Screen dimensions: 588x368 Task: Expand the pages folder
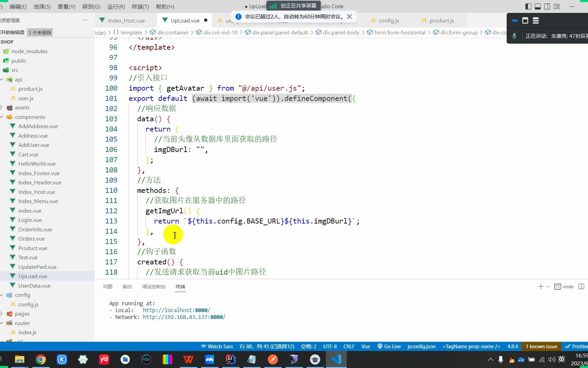click(x=22, y=313)
